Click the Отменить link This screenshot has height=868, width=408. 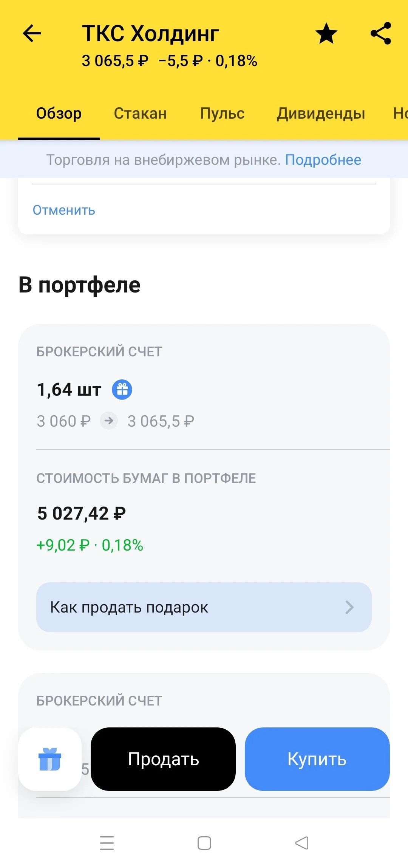64,210
